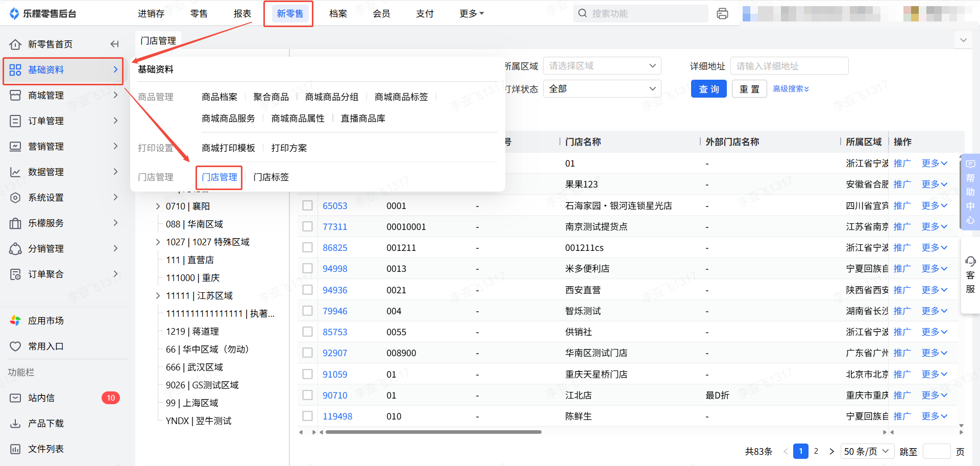The image size is (980, 466).
Task: Select 门店标签 in the submenu
Action: (x=271, y=177)
